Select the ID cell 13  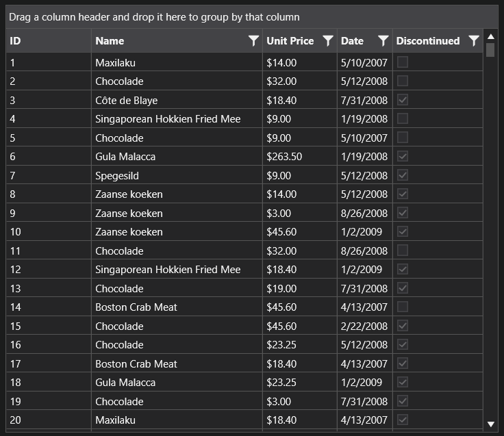(x=49, y=288)
